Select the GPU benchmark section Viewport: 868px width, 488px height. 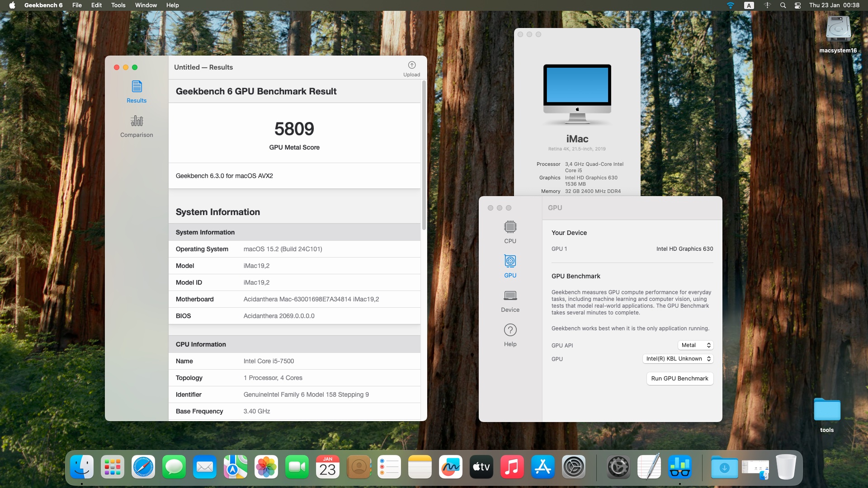(x=510, y=267)
